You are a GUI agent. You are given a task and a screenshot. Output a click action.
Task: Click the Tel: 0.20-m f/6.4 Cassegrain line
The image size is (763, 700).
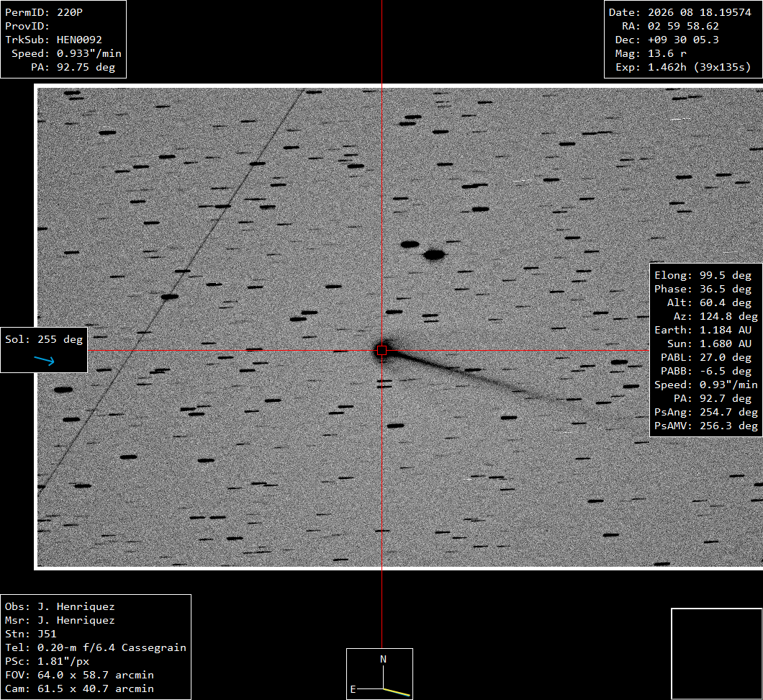(96, 647)
